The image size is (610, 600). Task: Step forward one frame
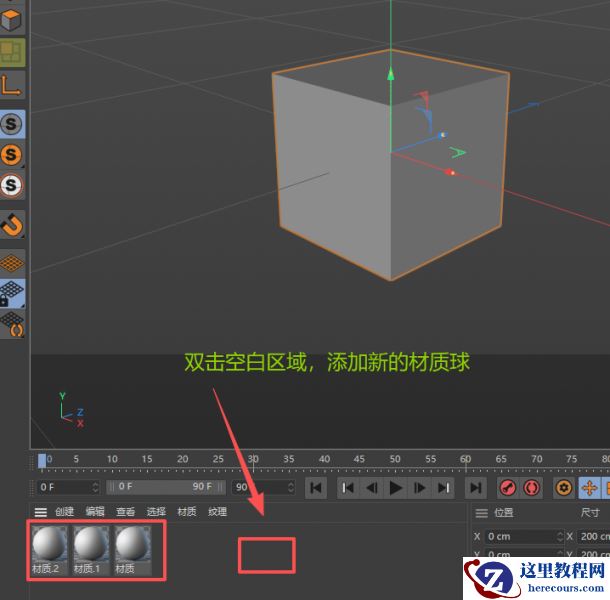(419, 488)
